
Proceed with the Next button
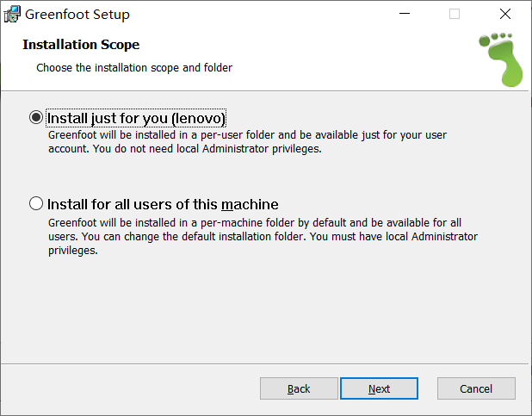pyautogui.click(x=379, y=388)
